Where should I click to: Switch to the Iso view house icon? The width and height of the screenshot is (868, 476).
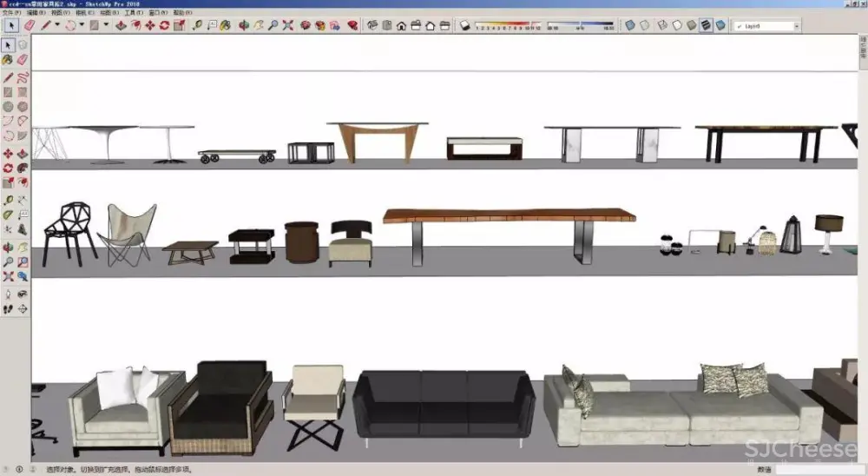pos(372,25)
